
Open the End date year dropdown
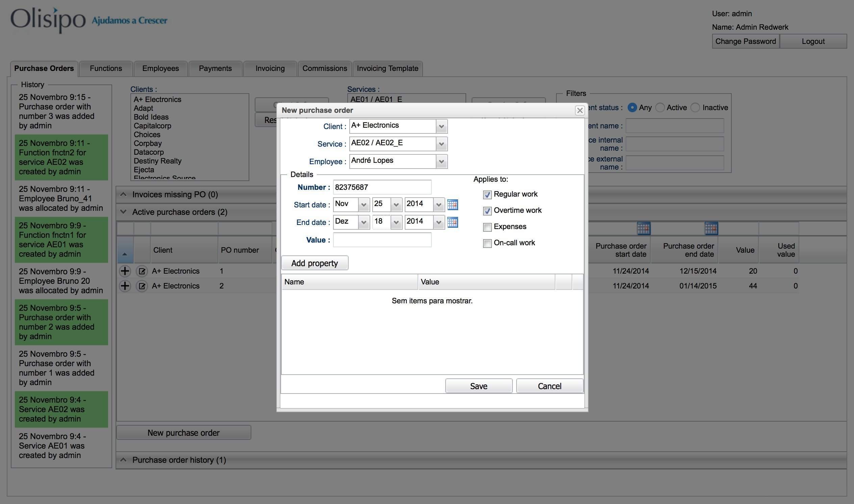point(438,222)
